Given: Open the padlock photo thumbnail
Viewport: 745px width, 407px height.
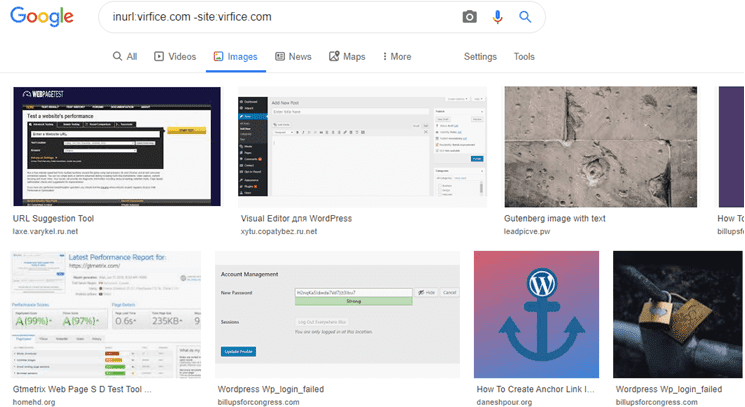Looking at the screenshot, I should (678, 314).
